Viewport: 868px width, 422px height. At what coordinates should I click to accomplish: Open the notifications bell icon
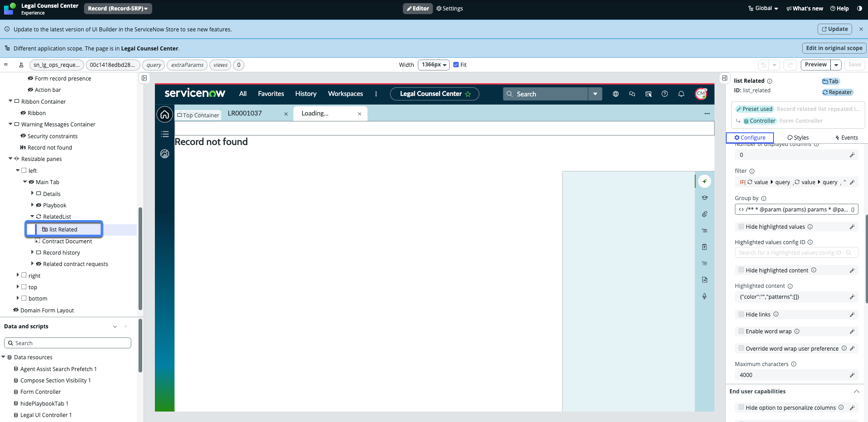681,94
